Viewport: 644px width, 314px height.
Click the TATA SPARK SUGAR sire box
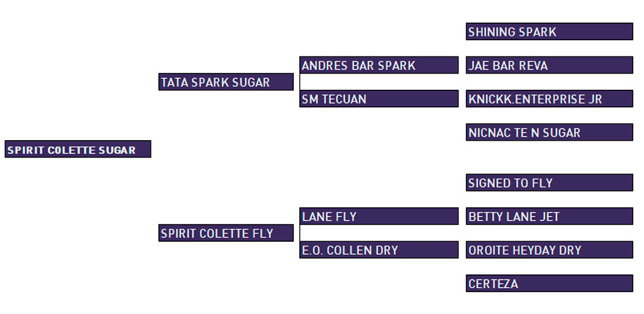[x=226, y=82]
